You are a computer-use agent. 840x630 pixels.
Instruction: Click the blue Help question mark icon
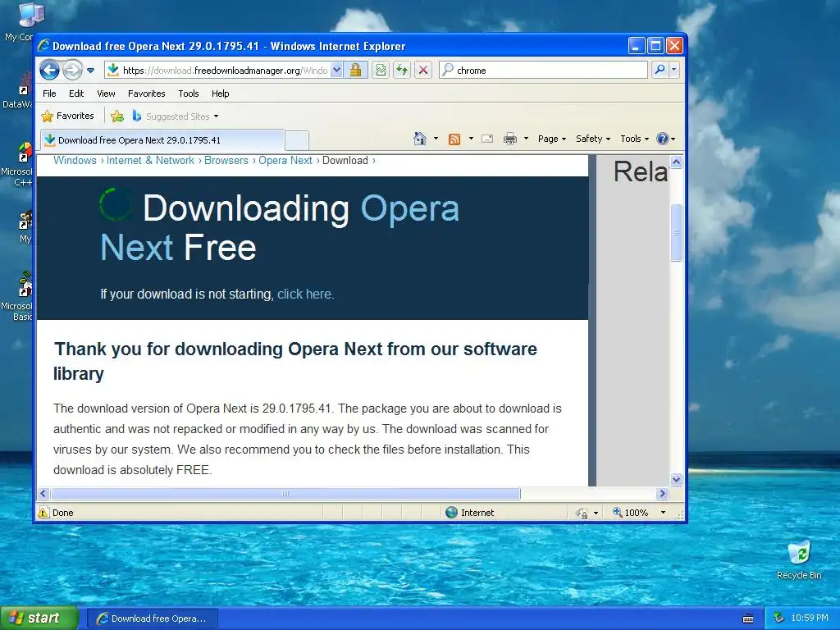663,139
